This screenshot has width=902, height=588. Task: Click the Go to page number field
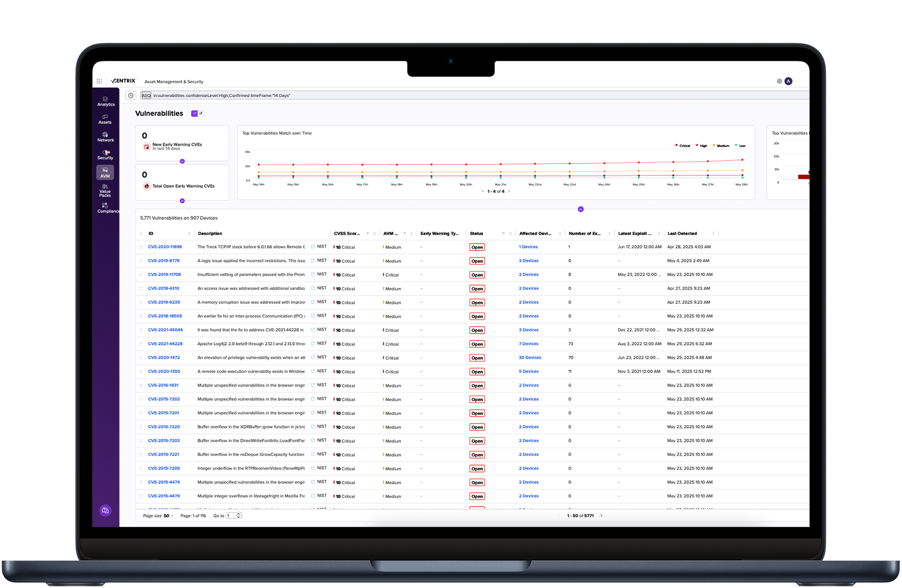231,516
